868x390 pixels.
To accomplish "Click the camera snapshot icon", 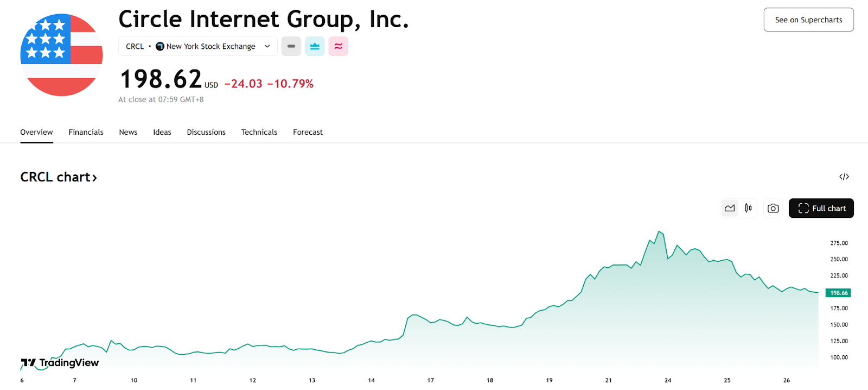I will (773, 209).
